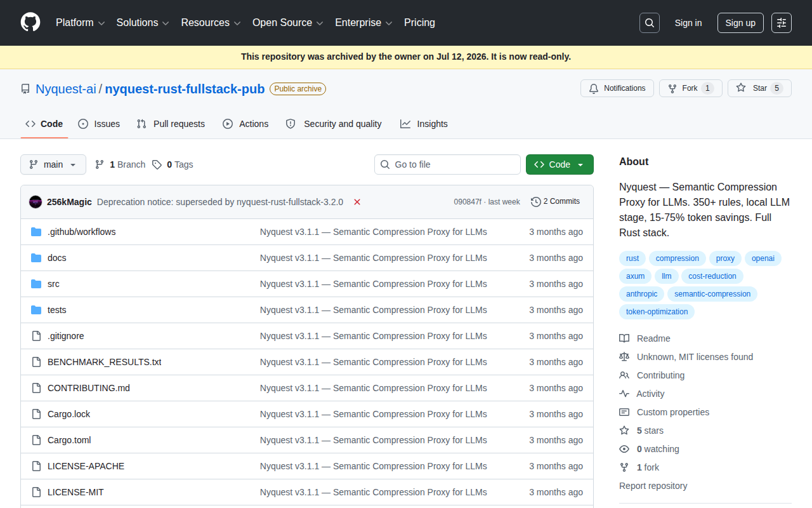Click the star icon beside 5 stars
The image size is (812, 508).
pos(624,431)
